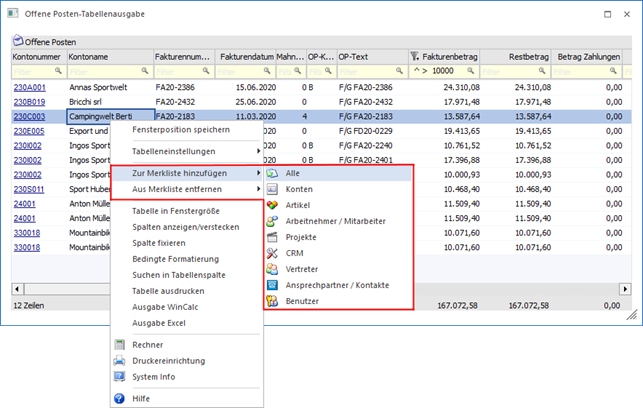Click the Artikel icon in submenu
Image resolution: width=643 pixels, height=408 pixels.
[272, 205]
